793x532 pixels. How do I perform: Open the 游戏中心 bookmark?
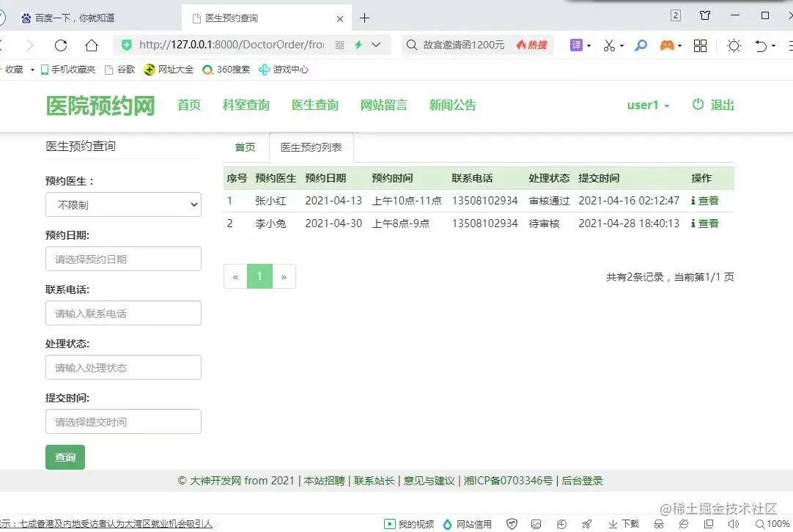[x=284, y=70]
